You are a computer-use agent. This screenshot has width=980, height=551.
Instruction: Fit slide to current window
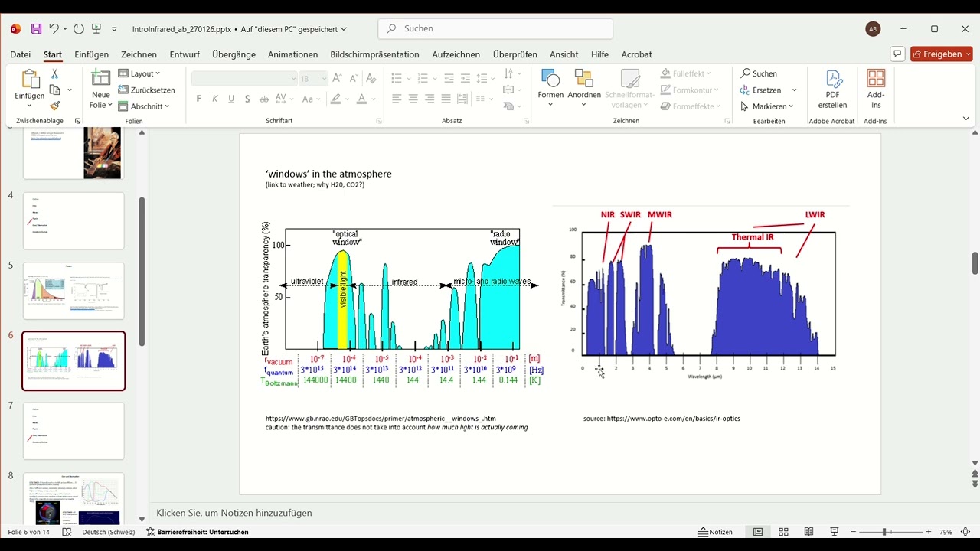(965, 532)
